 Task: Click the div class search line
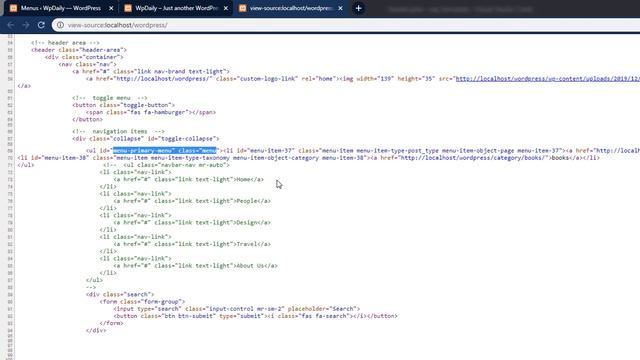coord(120,295)
